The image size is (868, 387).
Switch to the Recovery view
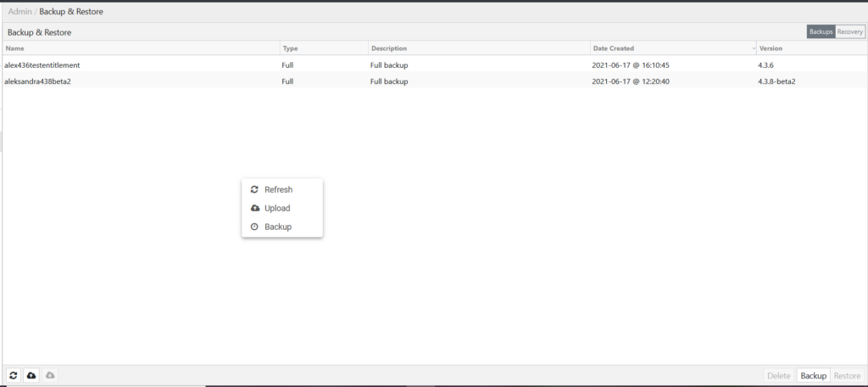click(849, 31)
